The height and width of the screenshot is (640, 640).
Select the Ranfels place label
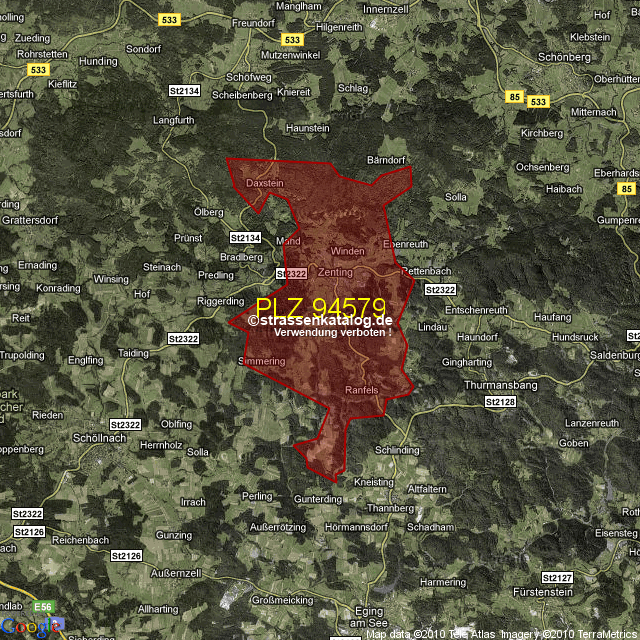click(361, 389)
